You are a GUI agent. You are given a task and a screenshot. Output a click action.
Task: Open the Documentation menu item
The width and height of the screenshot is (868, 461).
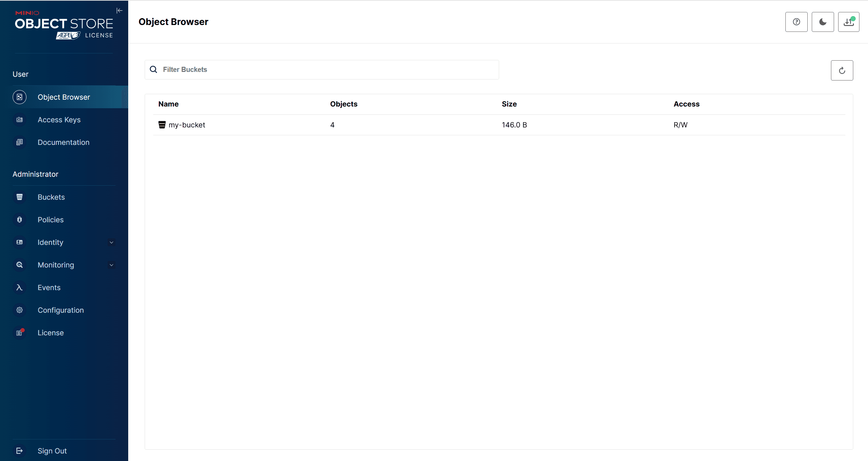pyautogui.click(x=63, y=142)
